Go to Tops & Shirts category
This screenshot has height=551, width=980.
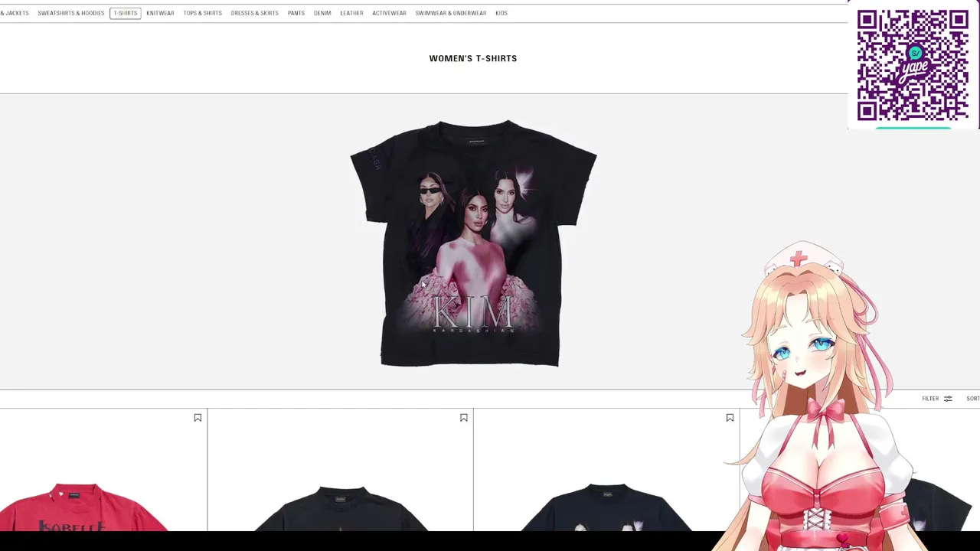tap(202, 13)
